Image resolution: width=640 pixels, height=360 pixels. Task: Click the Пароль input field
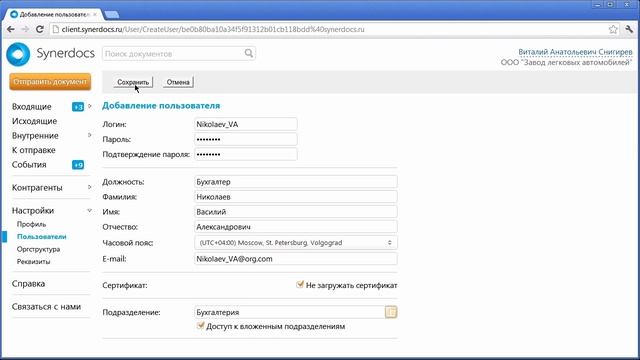(x=246, y=139)
